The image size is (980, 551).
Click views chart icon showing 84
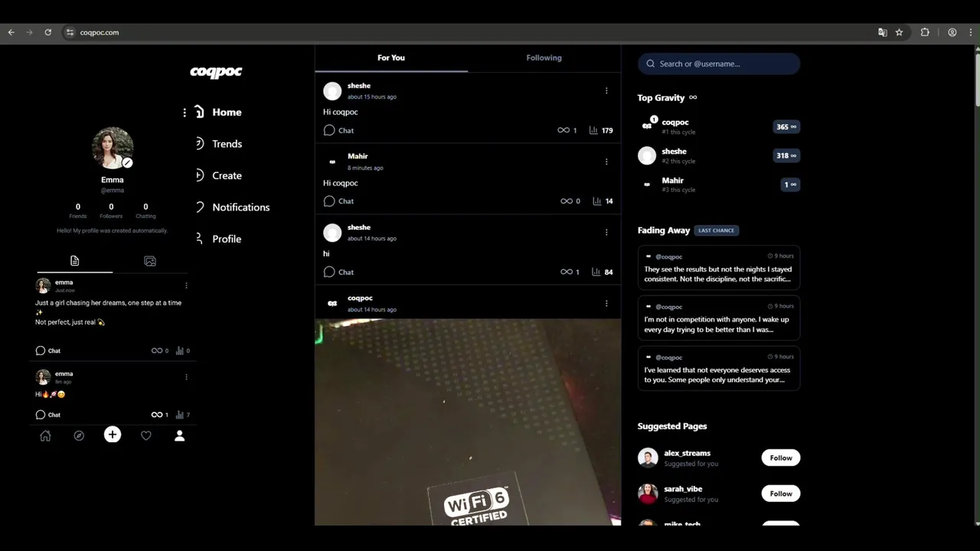point(595,272)
